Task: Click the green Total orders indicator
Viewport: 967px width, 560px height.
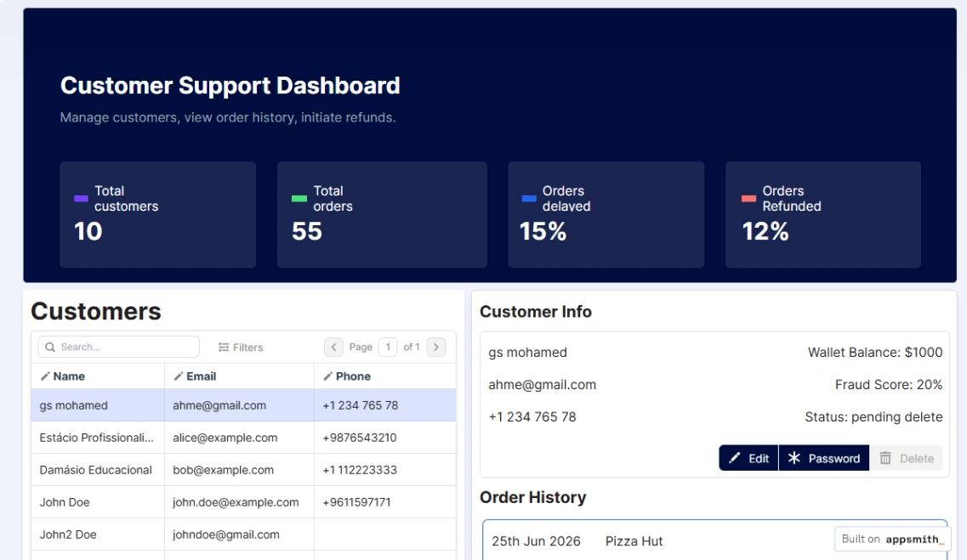Action: (299, 198)
